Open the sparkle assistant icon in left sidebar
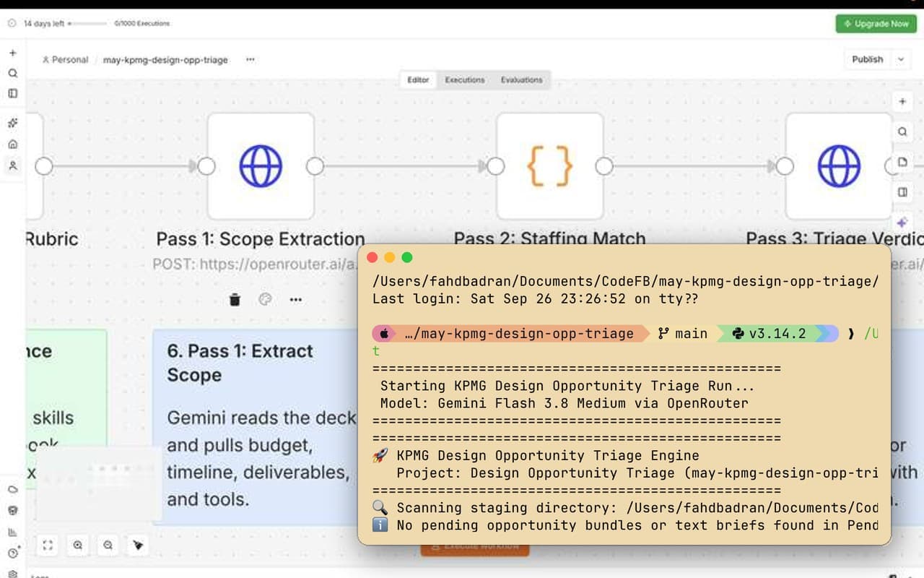Image resolution: width=924 pixels, height=578 pixels. pos(12,123)
